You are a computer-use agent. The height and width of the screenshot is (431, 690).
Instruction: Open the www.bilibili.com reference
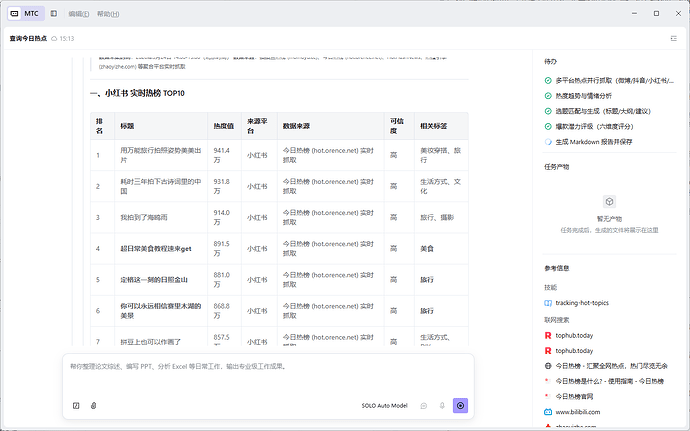click(x=577, y=412)
